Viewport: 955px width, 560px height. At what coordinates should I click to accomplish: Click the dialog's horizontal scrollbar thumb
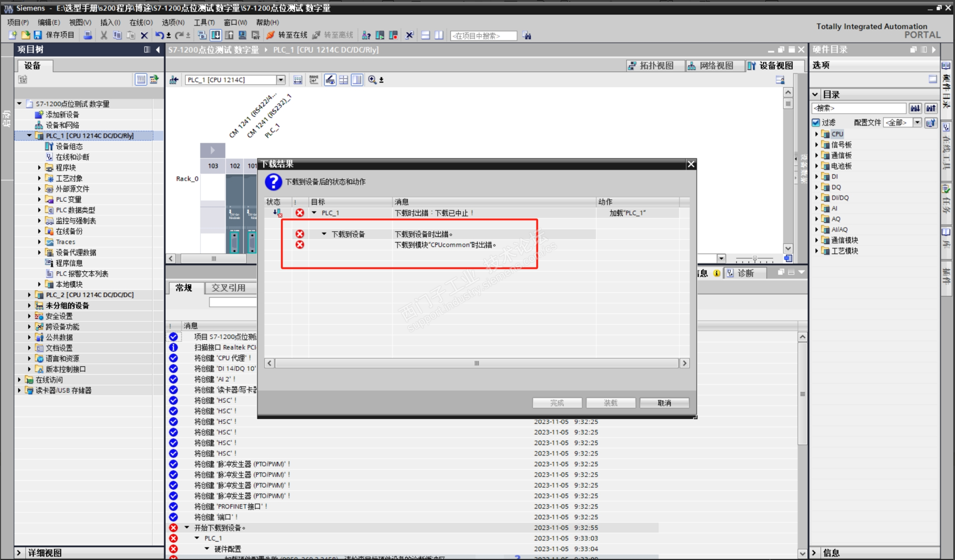tap(477, 363)
